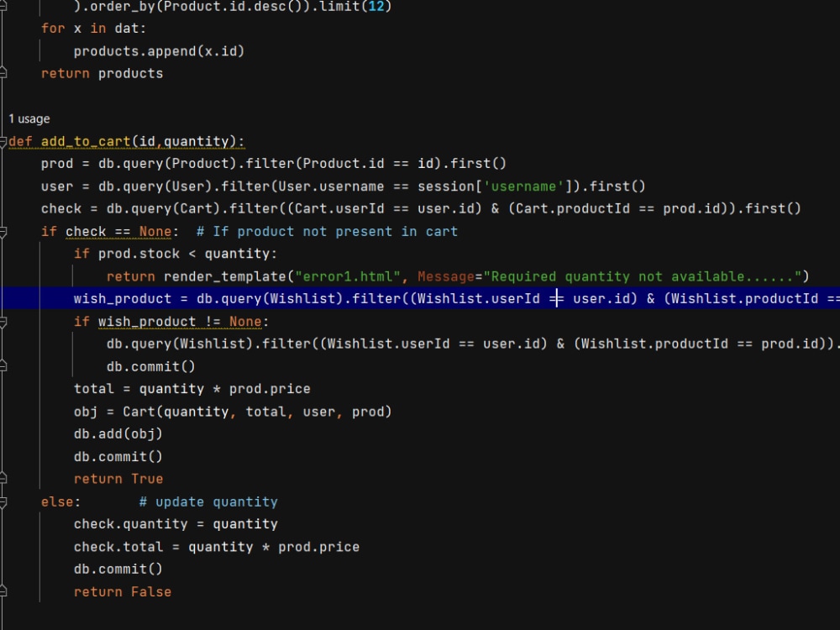
Task: Open the "1 usage" hint above add_to_cart
Action: (29, 118)
